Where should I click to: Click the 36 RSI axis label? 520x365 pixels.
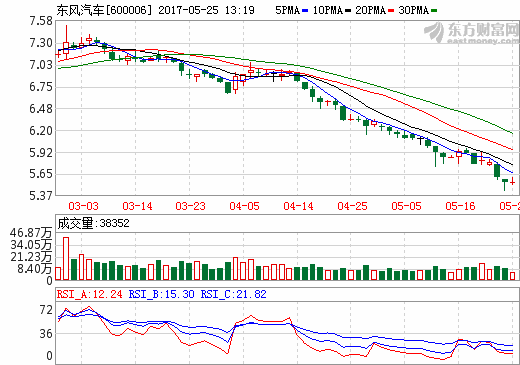46,334
